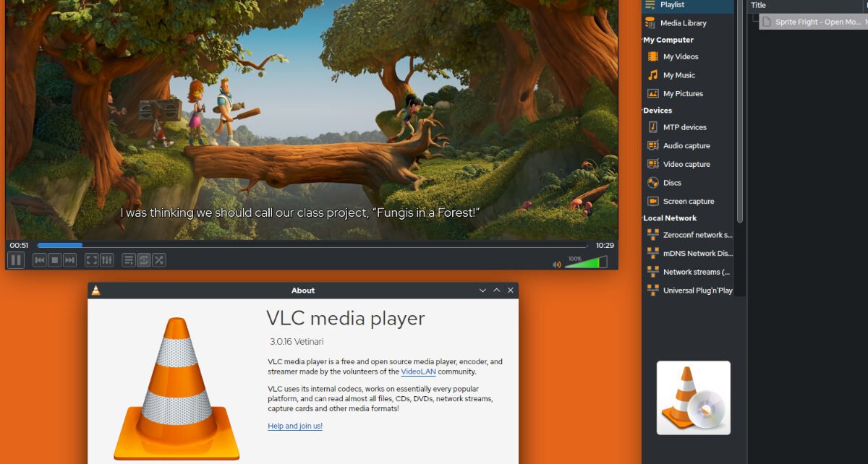The height and width of the screenshot is (464, 868).
Task: Seek along the video progress bar
Action: pos(312,246)
